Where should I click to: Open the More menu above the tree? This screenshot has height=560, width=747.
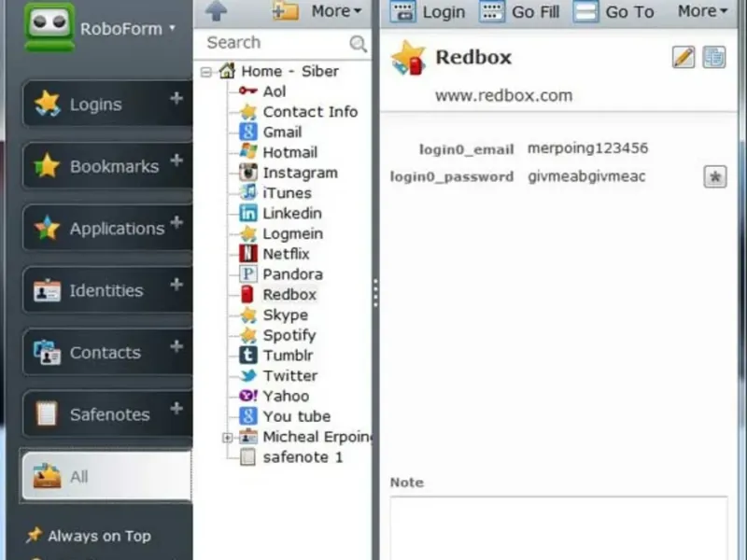point(336,10)
